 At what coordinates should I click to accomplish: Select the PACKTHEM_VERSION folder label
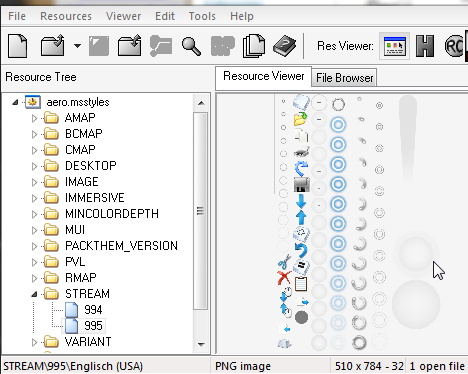point(121,246)
